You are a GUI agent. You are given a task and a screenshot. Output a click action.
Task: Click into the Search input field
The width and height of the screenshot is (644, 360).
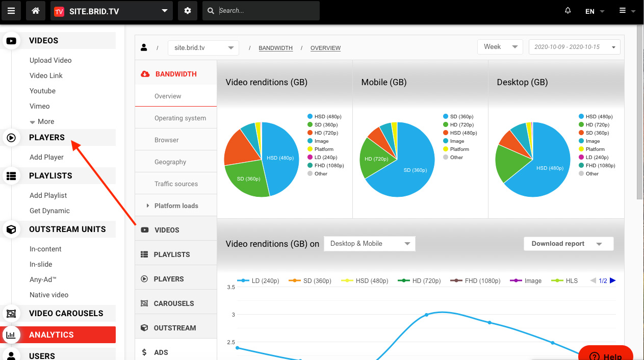pos(265,11)
